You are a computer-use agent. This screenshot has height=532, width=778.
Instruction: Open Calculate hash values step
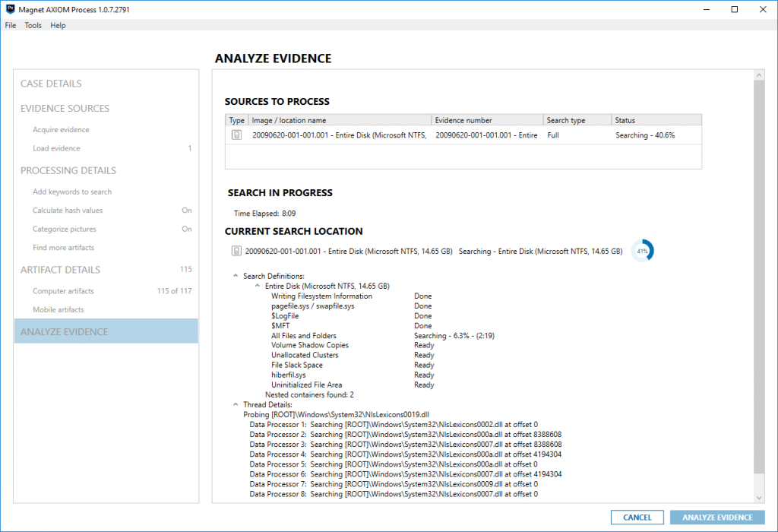[68, 210]
